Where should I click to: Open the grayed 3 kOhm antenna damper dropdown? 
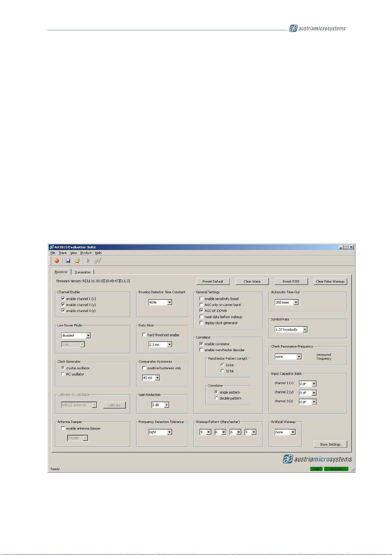coord(78,438)
